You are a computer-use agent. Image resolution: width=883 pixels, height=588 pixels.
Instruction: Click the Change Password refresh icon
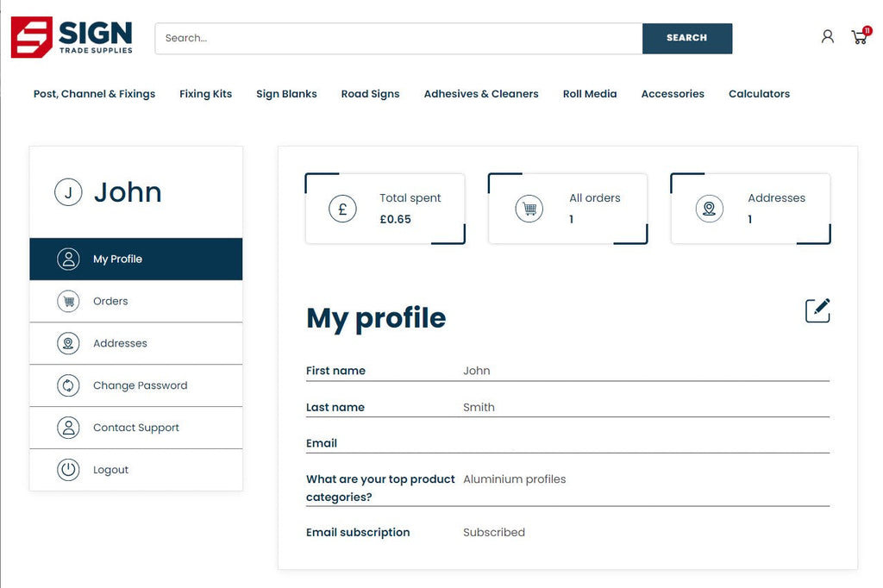pyautogui.click(x=68, y=385)
